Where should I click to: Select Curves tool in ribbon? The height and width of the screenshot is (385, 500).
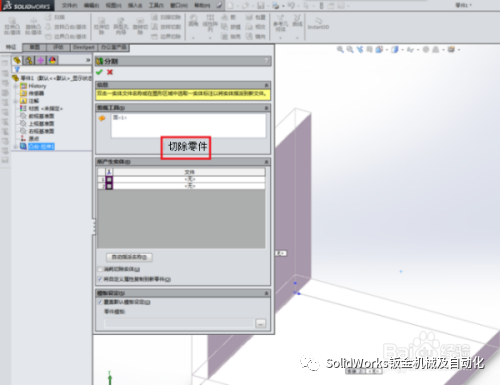click(297, 21)
